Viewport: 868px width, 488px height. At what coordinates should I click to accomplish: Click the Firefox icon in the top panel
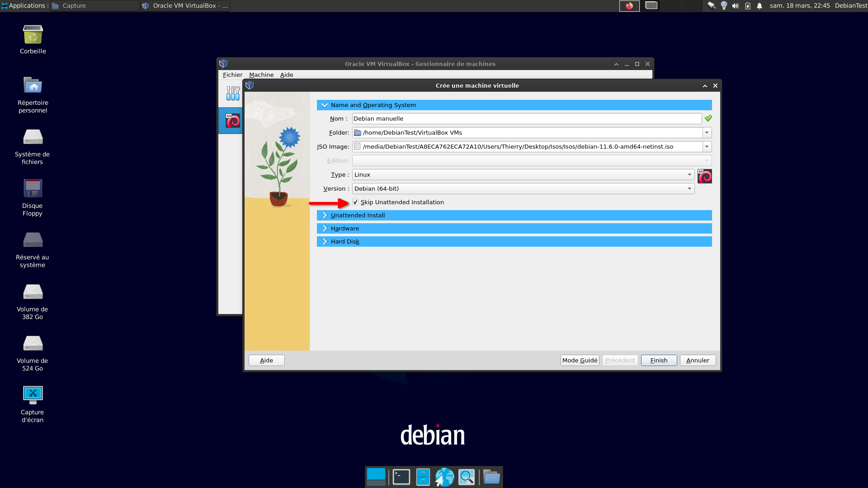(x=629, y=6)
